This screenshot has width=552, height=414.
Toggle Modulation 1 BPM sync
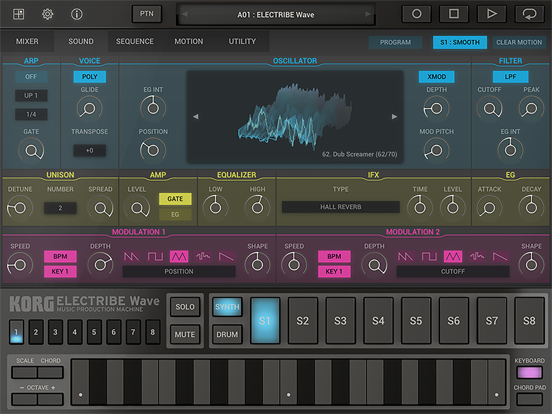pos(60,257)
